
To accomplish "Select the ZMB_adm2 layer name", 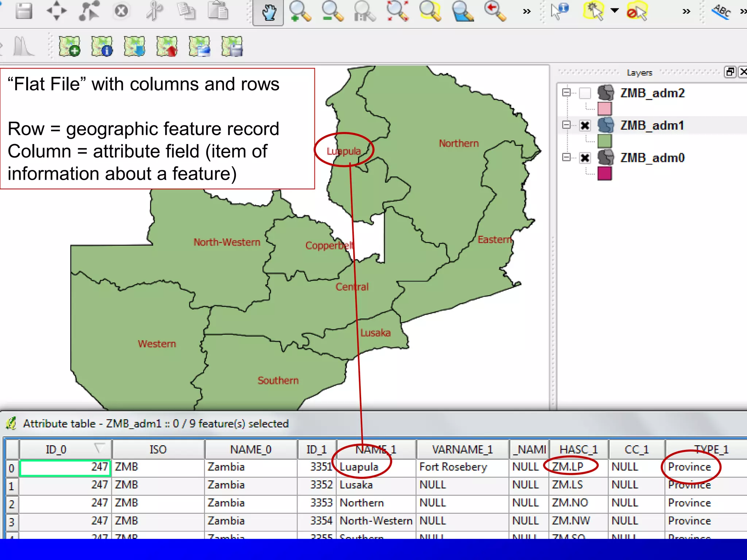I will 653,93.
